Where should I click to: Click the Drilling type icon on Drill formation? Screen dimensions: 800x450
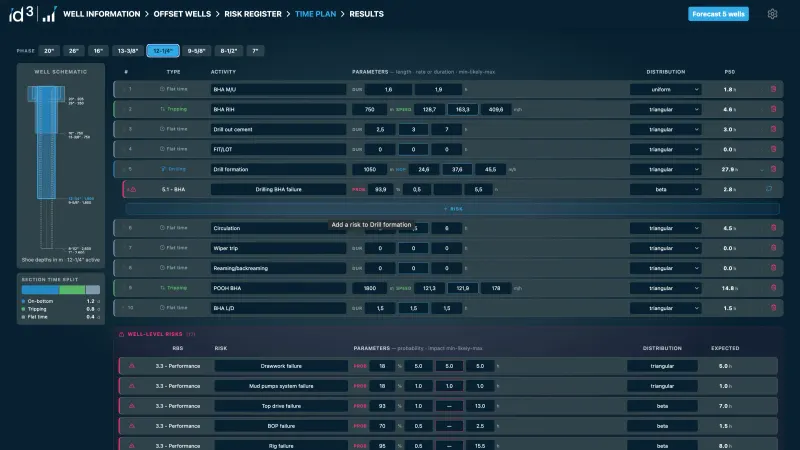click(x=163, y=169)
